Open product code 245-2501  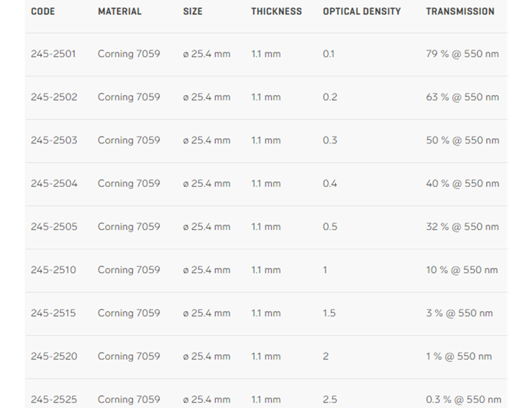click(x=53, y=54)
